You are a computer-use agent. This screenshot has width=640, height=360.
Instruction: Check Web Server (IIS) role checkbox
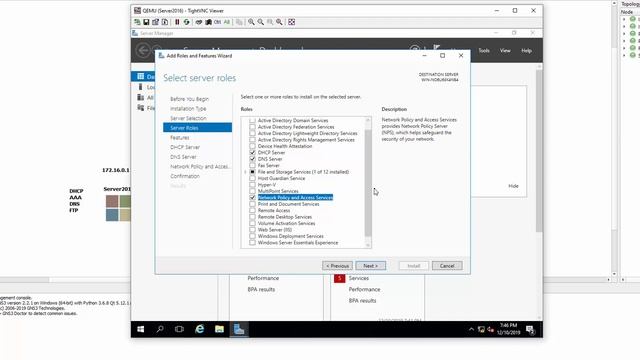coord(252,230)
